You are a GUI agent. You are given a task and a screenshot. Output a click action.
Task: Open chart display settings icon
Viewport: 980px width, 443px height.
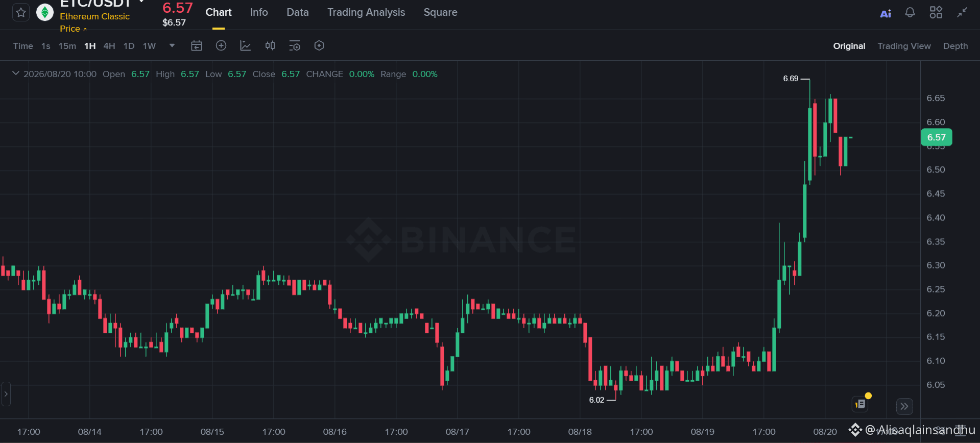pos(295,46)
